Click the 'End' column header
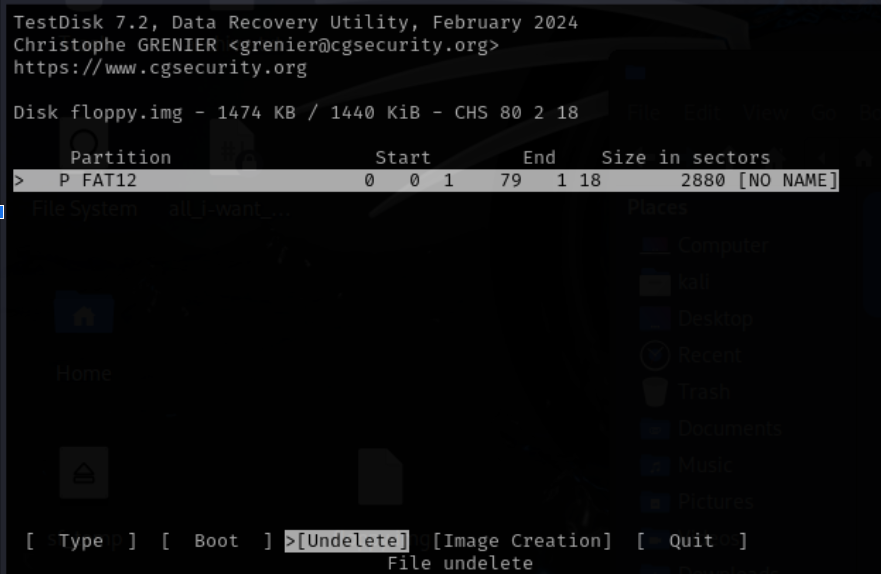Viewport: 881px width, 574px height. pos(539,157)
